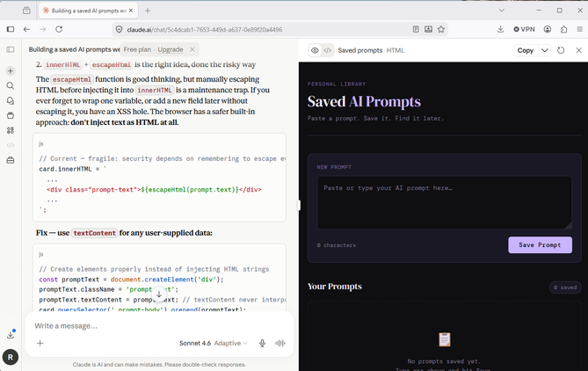Click the 0 characters counter
The image size is (588, 371).
point(337,245)
